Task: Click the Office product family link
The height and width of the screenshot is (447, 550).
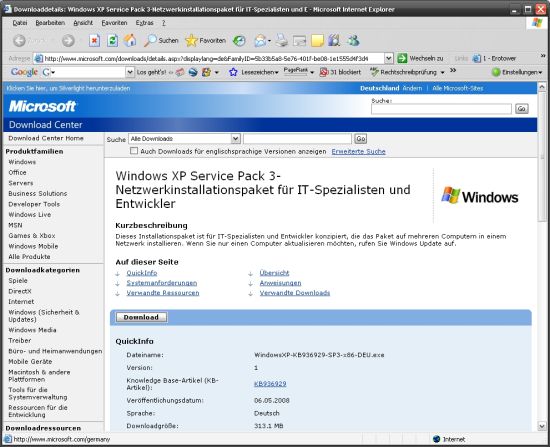Action: pos(18,172)
